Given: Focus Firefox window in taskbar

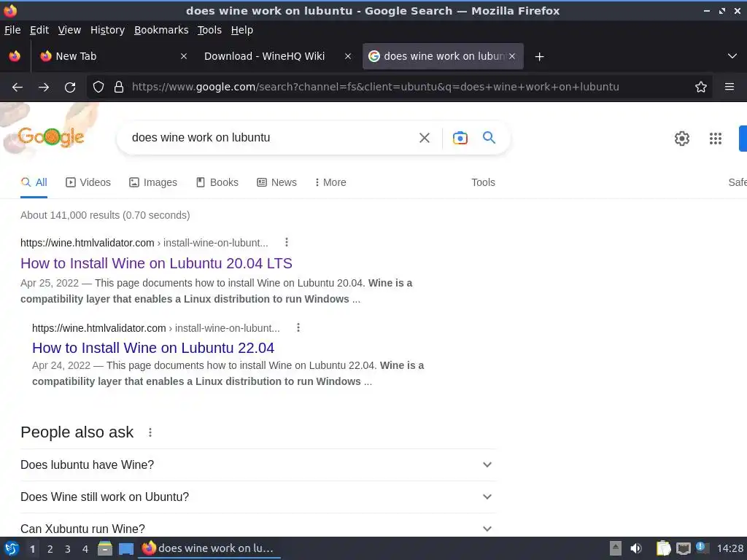Looking at the screenshot, I should tap(209, 548).
